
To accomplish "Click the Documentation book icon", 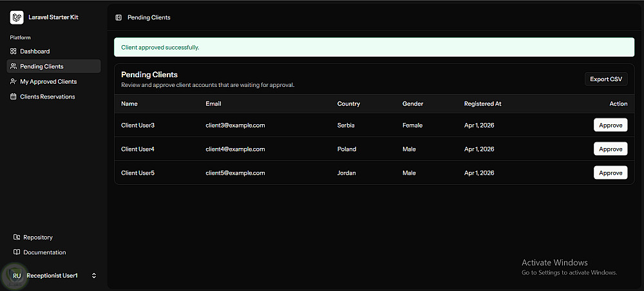I will [17, 252].
